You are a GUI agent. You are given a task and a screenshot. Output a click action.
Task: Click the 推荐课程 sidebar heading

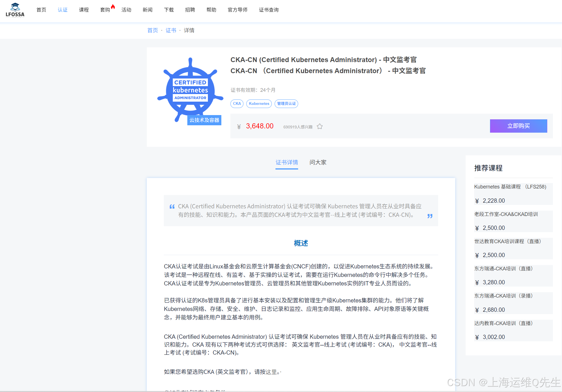click(x=488, y=168)
